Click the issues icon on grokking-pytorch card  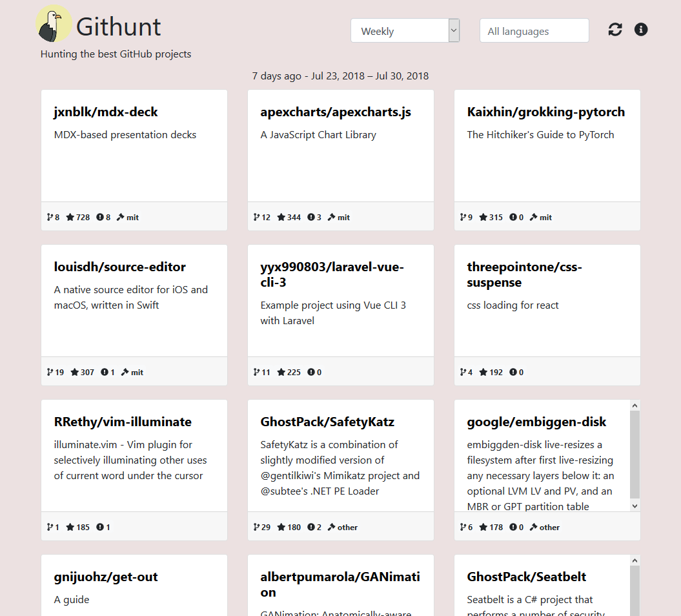coord(513,217)
